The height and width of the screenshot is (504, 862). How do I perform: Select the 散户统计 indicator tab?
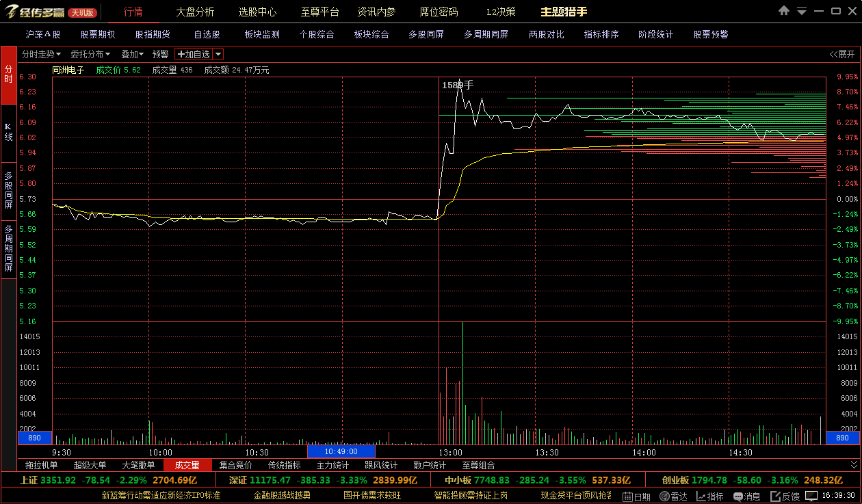430,465
